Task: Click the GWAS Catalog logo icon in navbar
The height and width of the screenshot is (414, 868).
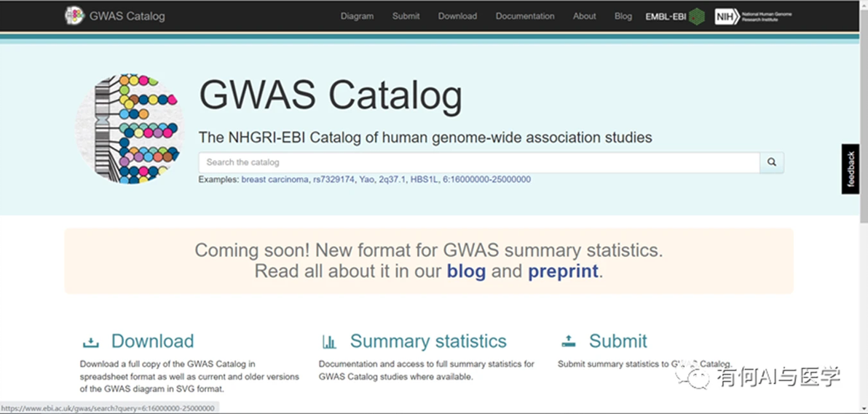Action: 74,15
